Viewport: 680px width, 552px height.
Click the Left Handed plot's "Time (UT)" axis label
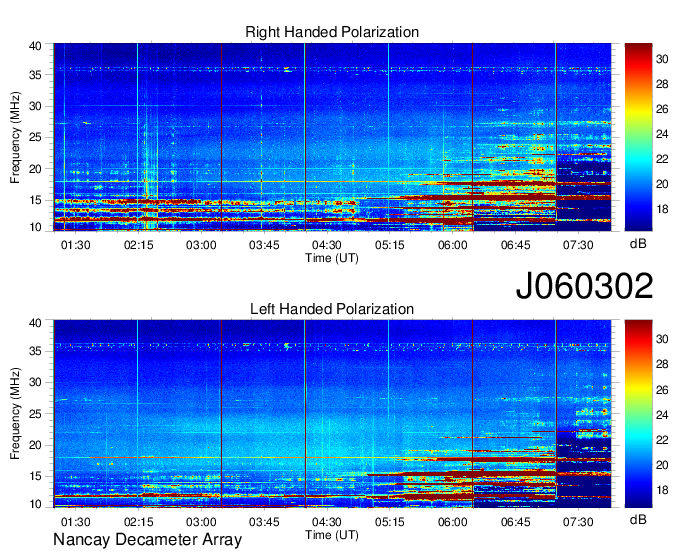click(332, 535)
